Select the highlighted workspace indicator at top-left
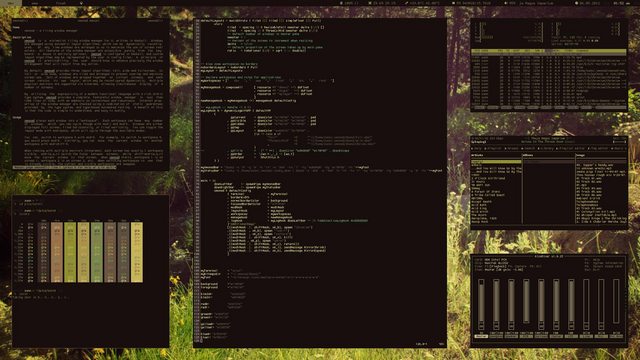The height and width of the screenshot is (360, 640). click(x=11, y=2)
